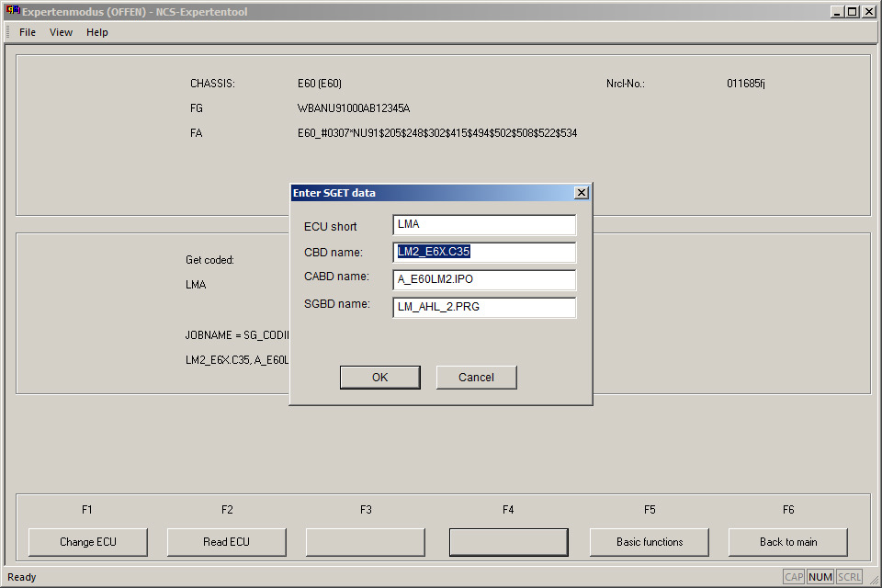Click the NUM status bar indicator
The height and width of the screenshot is (588, 882).
click(x=820, y=577)
